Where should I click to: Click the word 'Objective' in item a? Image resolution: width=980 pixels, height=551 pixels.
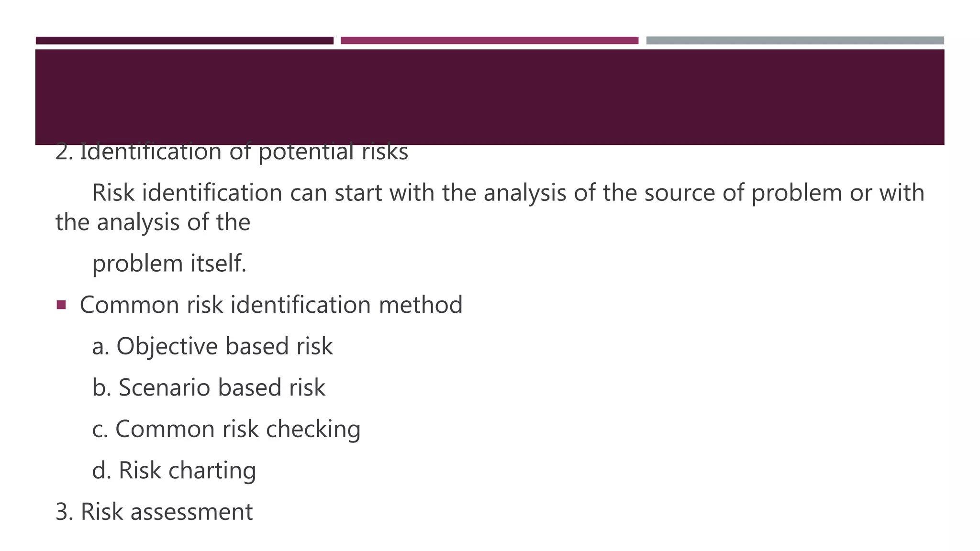(x=167, y=346)
